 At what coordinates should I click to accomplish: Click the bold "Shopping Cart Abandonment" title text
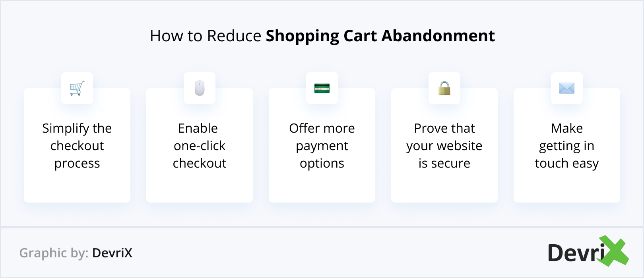pyautogui.click(x=380, y=36)
